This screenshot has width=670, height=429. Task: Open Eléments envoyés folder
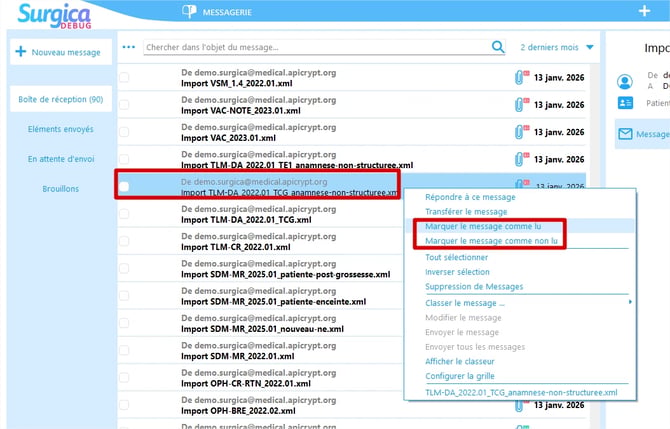click(61, 129)
